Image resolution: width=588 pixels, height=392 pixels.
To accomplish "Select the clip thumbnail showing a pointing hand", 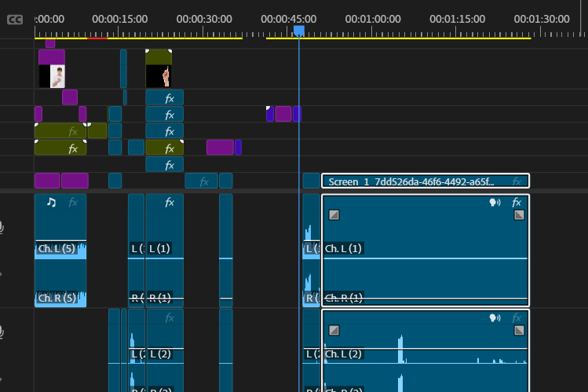I will coord(159,76).
